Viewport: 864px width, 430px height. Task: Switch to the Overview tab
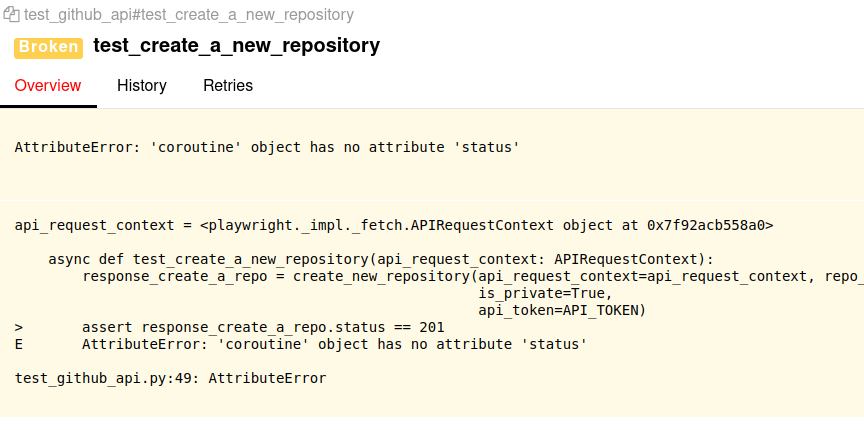click(48, 86)
